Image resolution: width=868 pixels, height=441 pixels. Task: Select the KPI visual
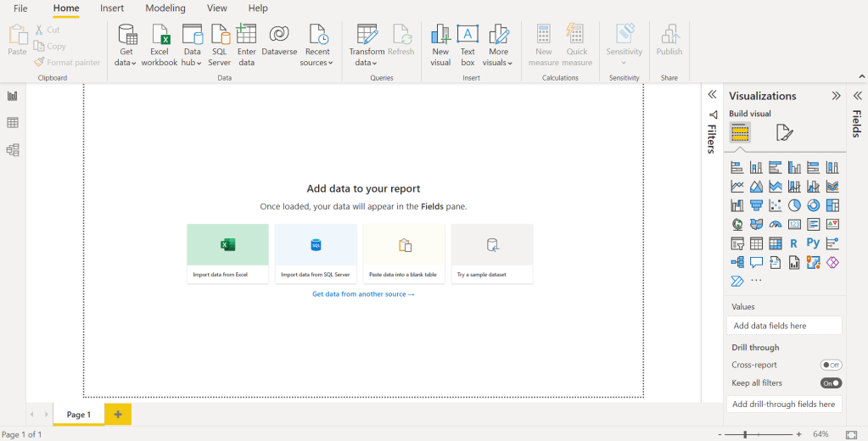[x=832, y=224]
